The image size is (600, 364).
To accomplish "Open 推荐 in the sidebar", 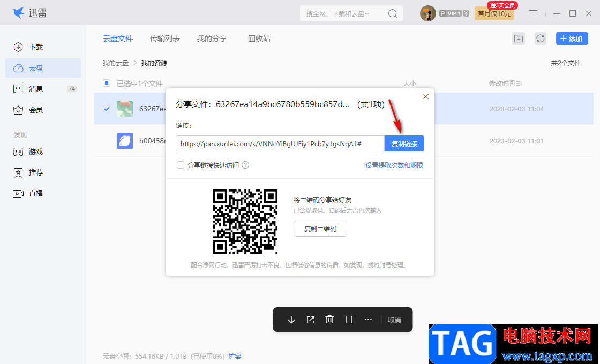I will coord(43,172).
